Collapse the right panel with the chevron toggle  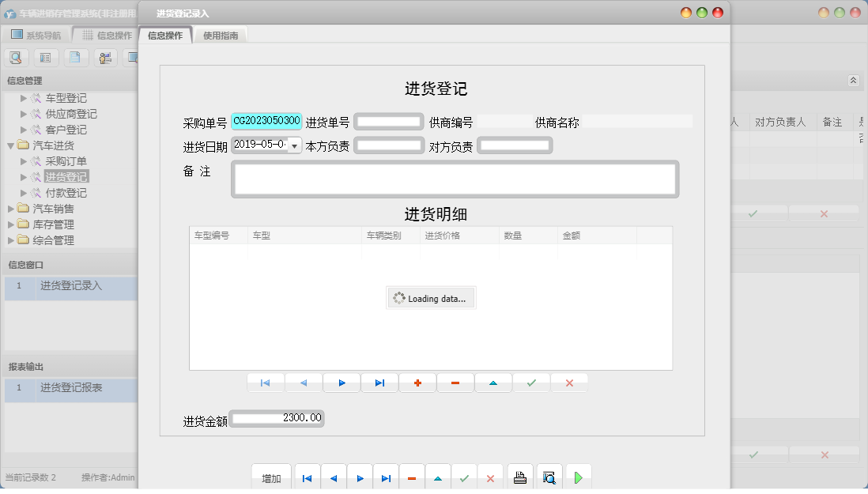click(852, 80)
